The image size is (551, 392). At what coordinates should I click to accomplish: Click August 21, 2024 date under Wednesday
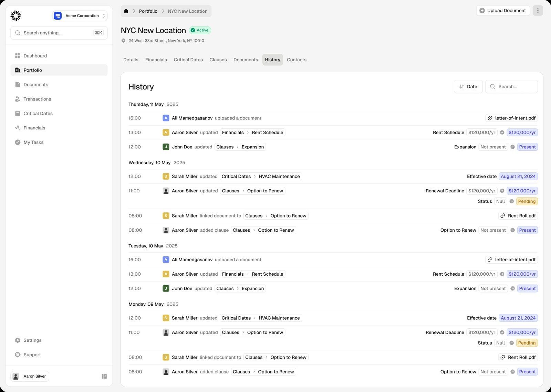518,177
